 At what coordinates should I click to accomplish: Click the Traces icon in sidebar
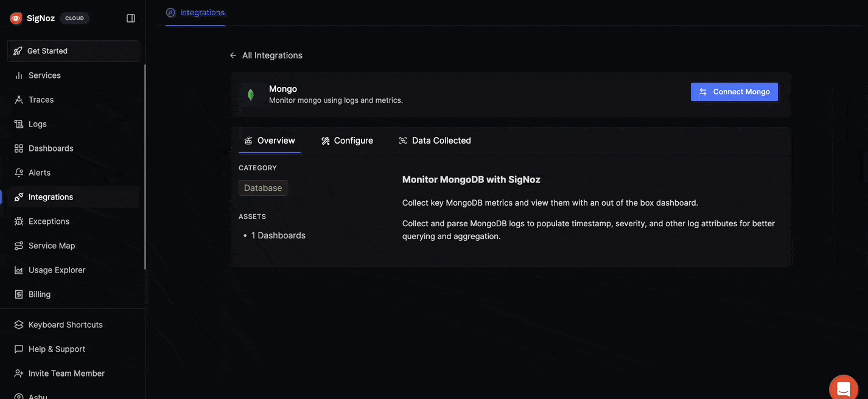[19, 100]
